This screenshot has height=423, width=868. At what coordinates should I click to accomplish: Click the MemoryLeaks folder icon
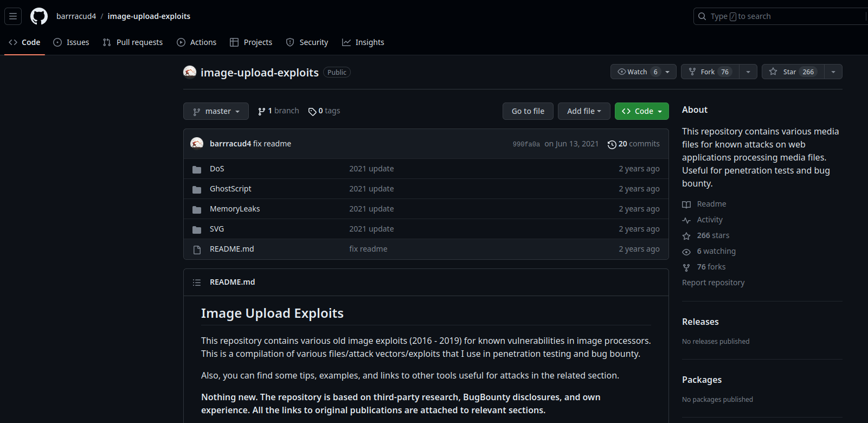[x=197, y=209]
